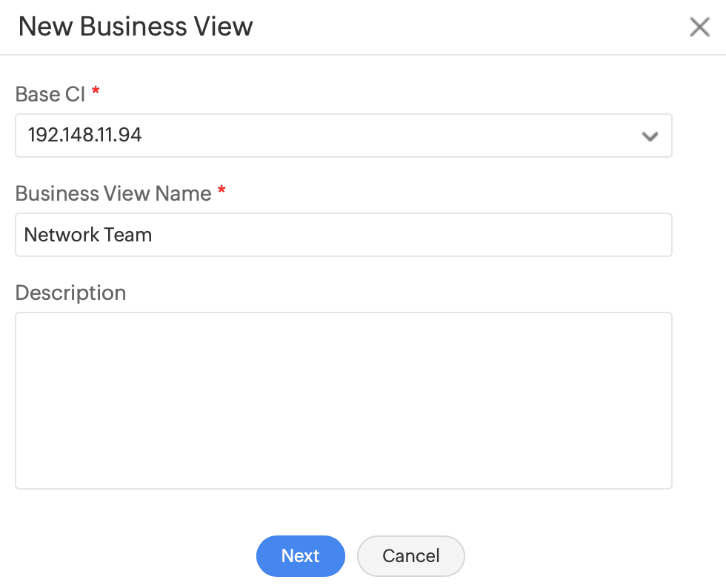
Task: Click the empty space after Network Team
Action: pos(407,235)
